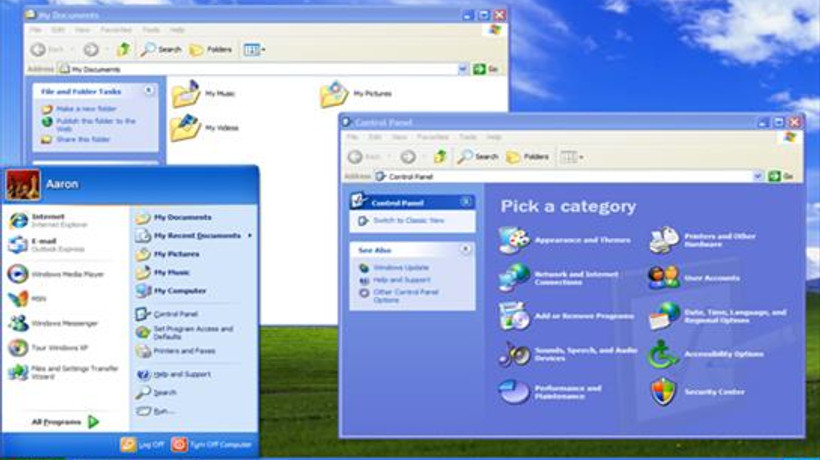Open Date, Time, Language, Regional Options
Screen dimensions: 820x460
(718, 316)
